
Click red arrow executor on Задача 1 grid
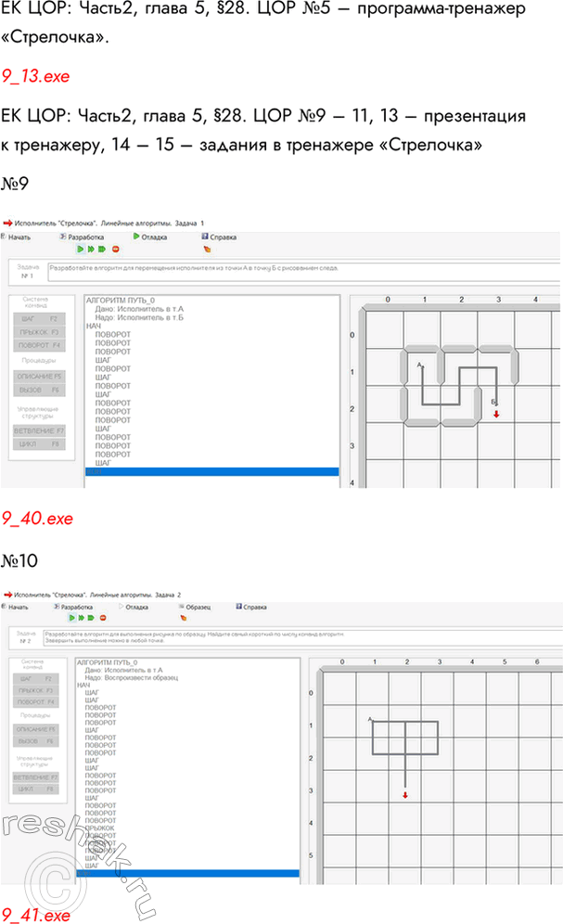coord(496,414)
